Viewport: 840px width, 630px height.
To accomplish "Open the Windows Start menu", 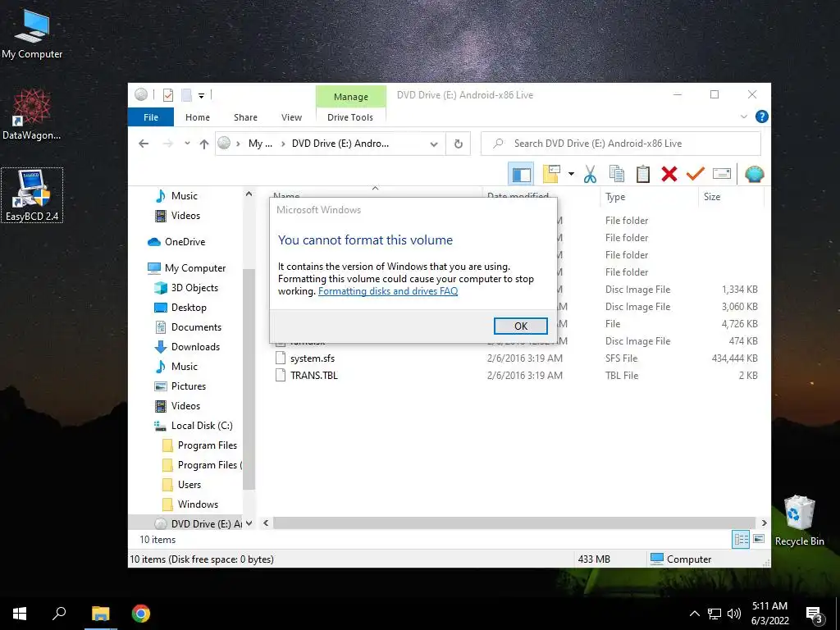I will pyautogui.click(x=20, y=614).
